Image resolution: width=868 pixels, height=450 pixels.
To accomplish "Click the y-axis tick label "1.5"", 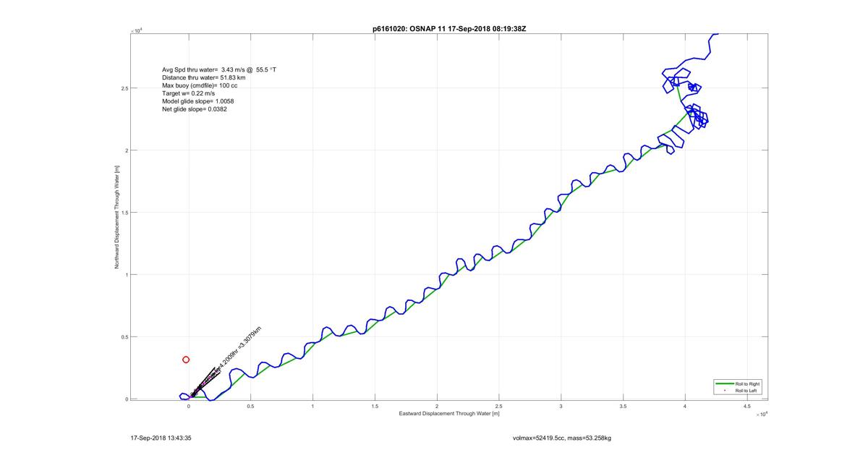I will click(124, 213).
